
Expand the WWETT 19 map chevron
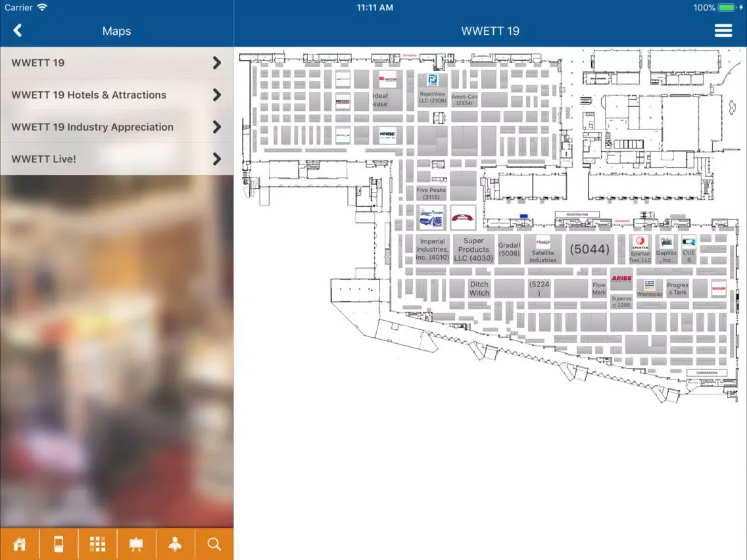coord(217,63)
